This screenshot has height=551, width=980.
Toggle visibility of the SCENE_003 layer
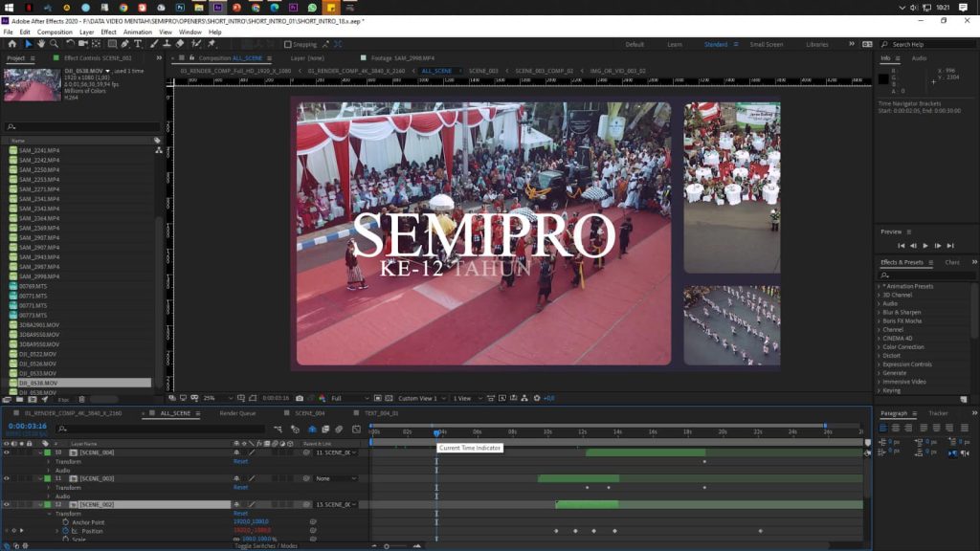point(7,478)
